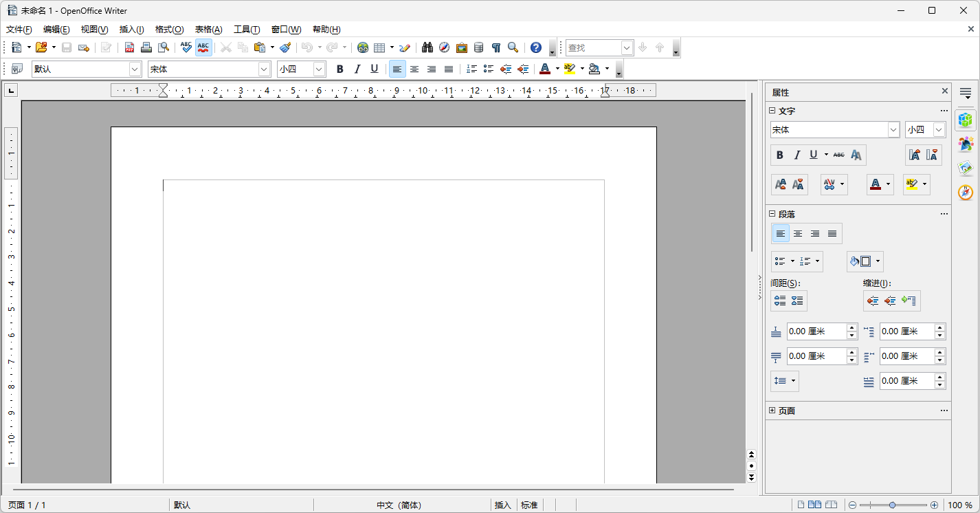Toggle bold in the sidebar 文字 panel

[780, 155]
